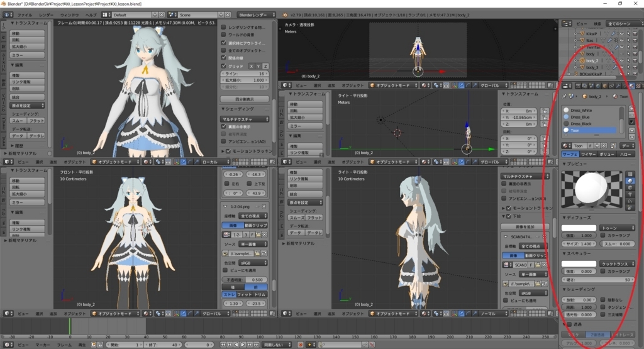
Task: Open the Render properties tab icon
Action: [x=579, y=86]
